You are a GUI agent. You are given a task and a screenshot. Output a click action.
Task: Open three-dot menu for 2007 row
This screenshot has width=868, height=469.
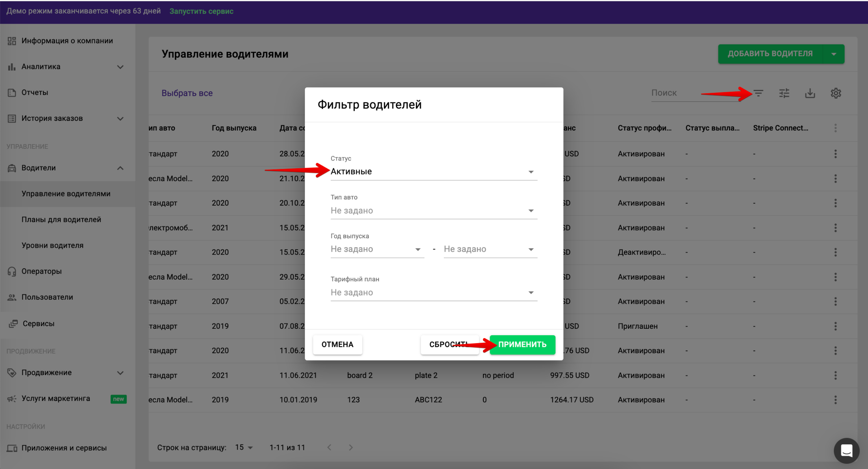point(835,301)
